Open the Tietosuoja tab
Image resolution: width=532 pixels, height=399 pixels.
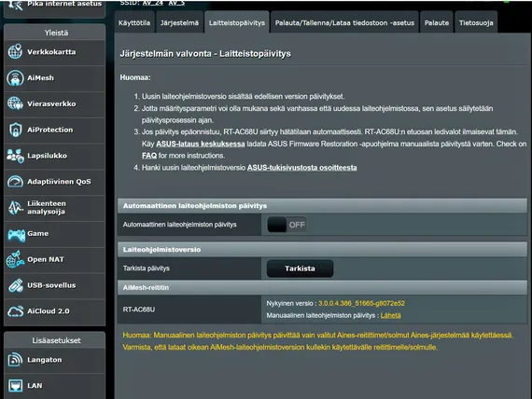[476, 22]
